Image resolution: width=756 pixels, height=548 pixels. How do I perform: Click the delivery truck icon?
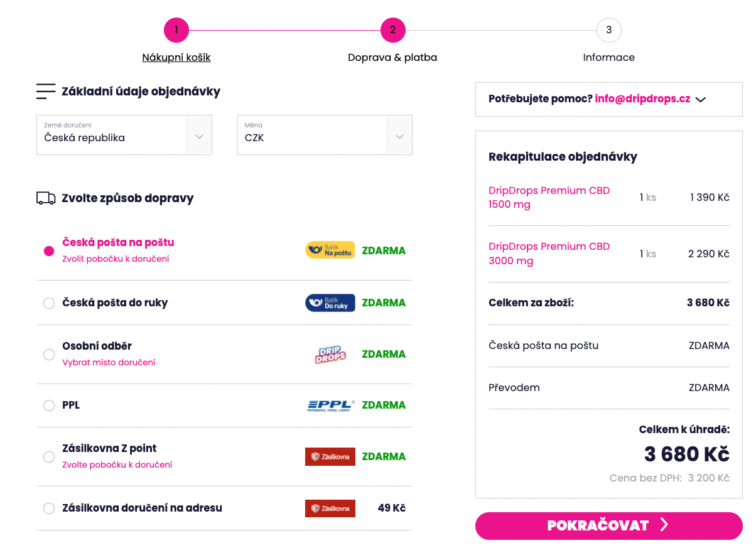(46, 198)
